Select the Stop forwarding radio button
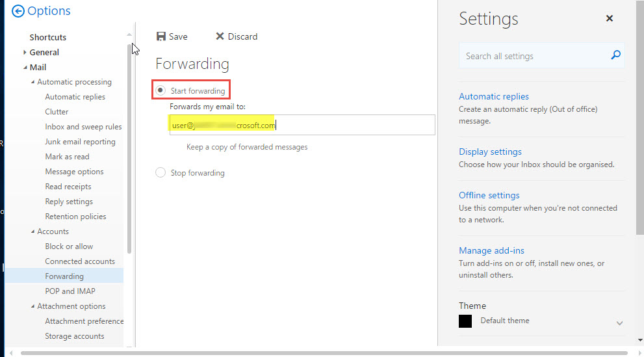 161,172
